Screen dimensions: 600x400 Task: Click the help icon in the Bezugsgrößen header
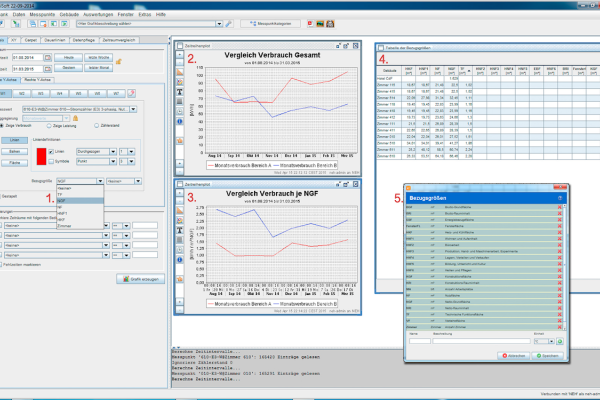click(x=561, y=200)
